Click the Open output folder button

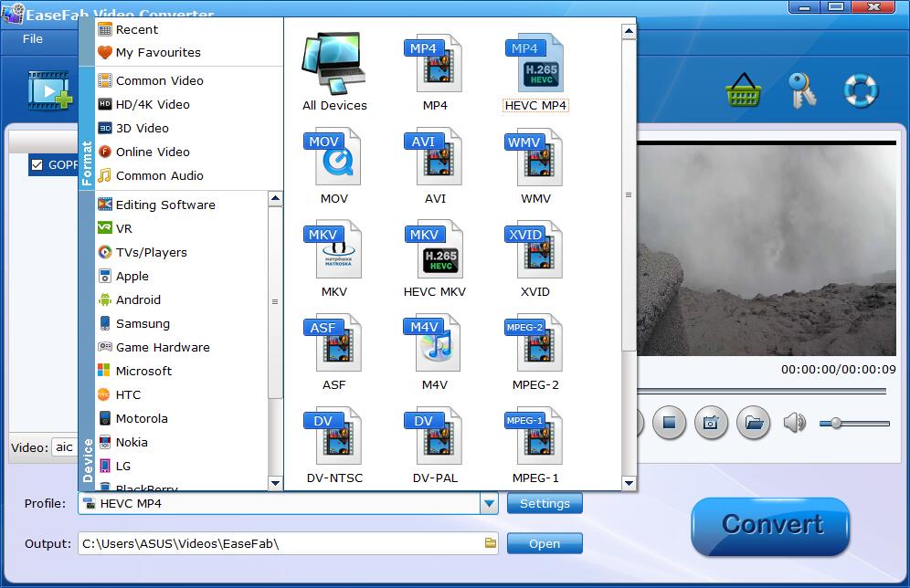[x=545, y=543]
